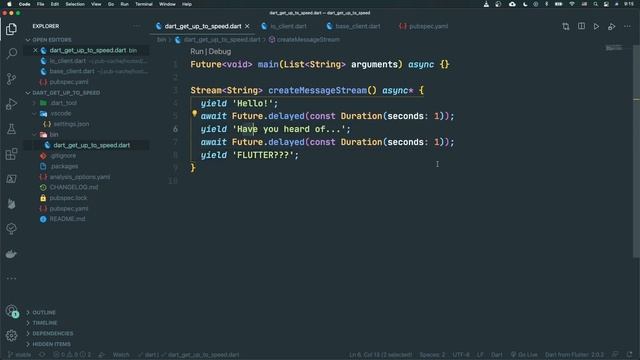Click the editor vertical scrollbar
The image size is (640, 360).
pos(636,151)
